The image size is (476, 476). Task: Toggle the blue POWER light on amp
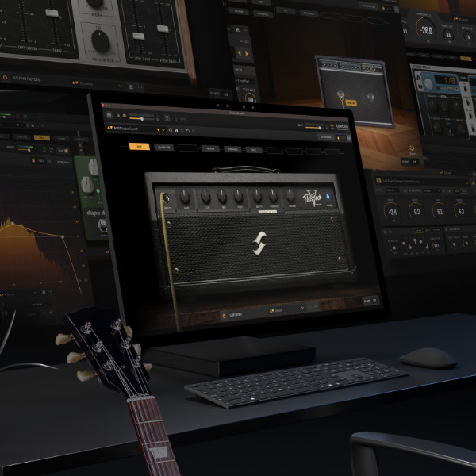pos(328,197)
